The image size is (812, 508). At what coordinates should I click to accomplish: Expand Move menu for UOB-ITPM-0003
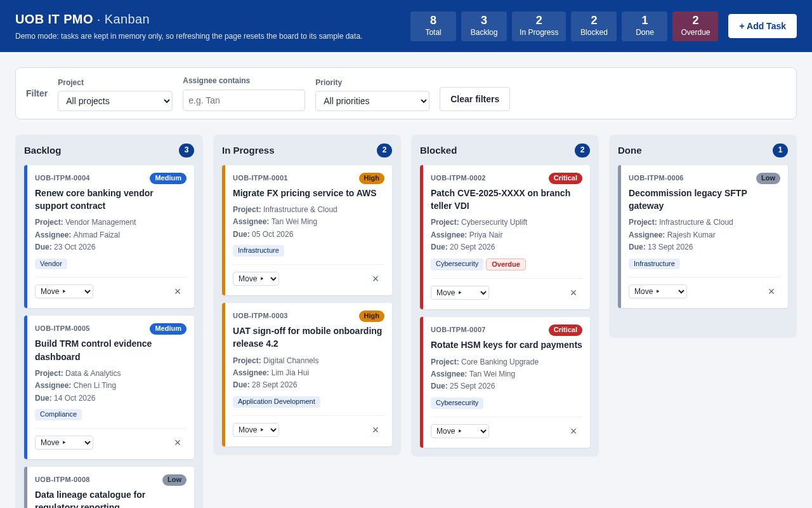256,430
